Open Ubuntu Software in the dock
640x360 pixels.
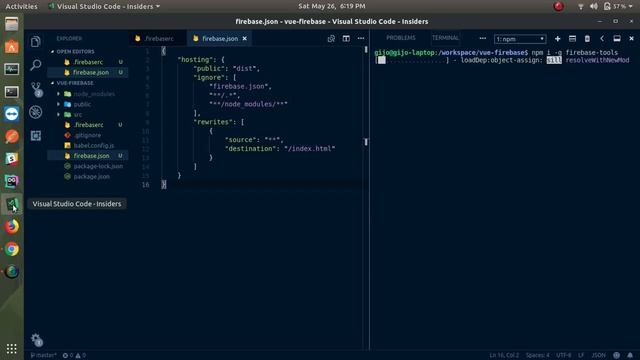click(x=11, y=47)
